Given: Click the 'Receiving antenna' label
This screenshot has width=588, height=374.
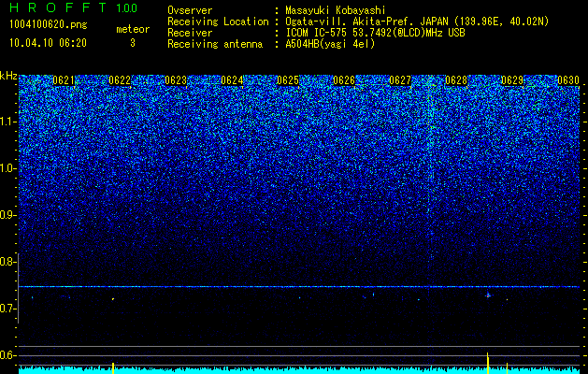Looking at the screenshot, I should tap(215, 44).
